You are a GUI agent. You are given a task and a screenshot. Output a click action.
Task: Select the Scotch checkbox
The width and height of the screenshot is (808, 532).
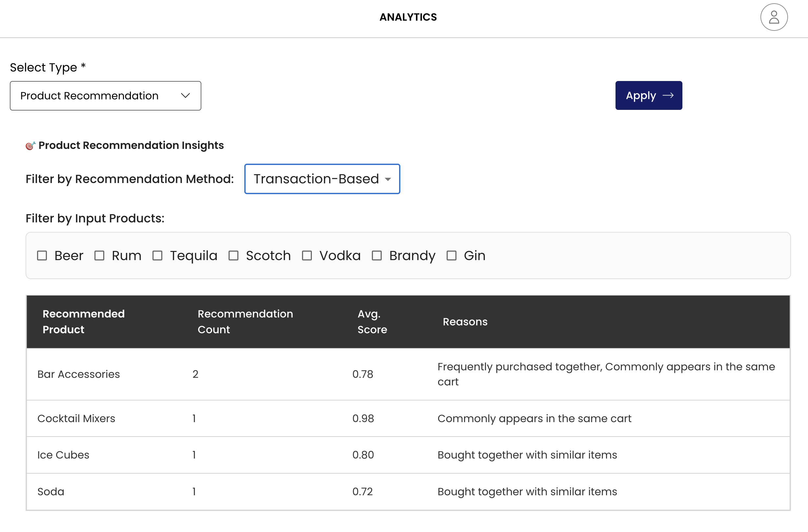[233, 255]
